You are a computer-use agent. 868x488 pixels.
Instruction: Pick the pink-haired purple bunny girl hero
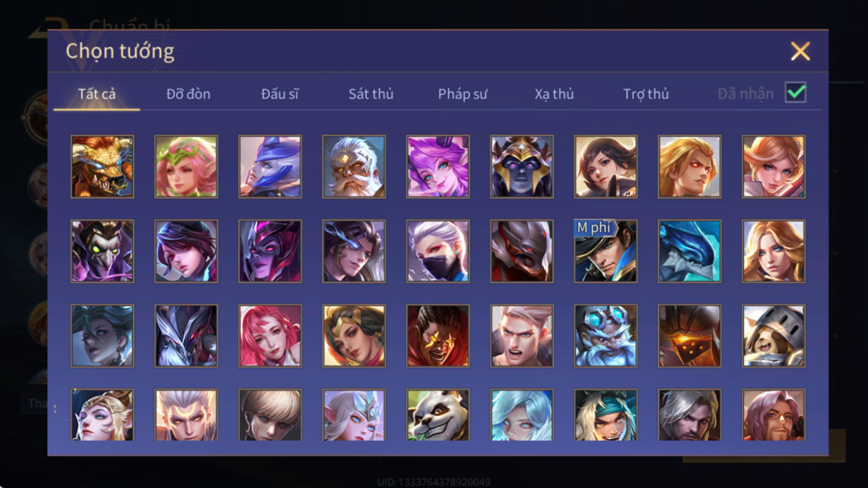438,167
